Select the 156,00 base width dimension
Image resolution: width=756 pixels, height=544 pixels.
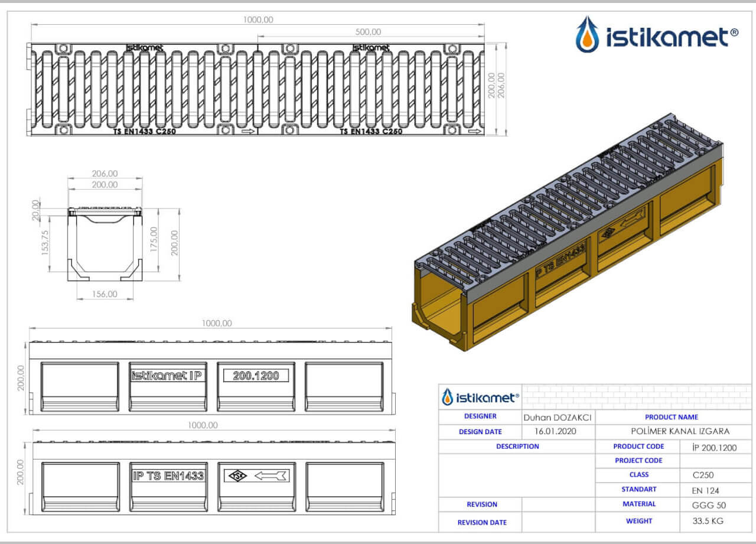coord(105,294)
